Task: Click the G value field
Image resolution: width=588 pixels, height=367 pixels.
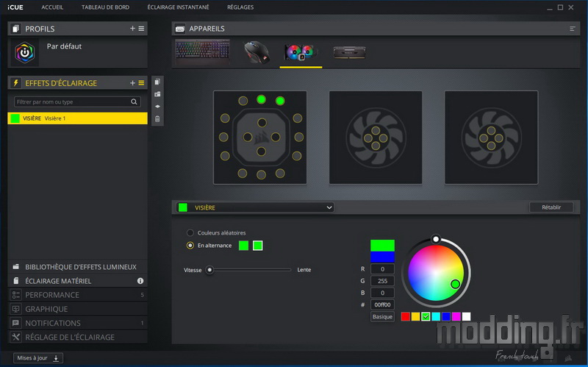Action: (382, 281)
